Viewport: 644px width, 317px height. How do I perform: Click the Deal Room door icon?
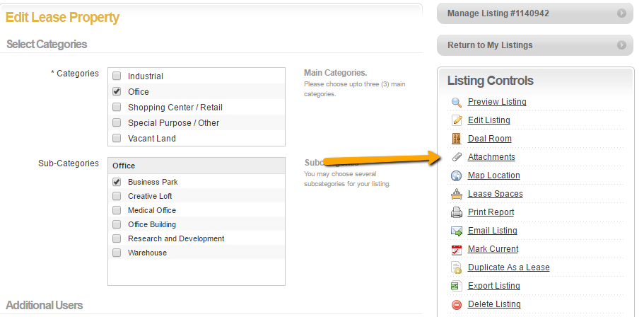(x=456, y=139)
